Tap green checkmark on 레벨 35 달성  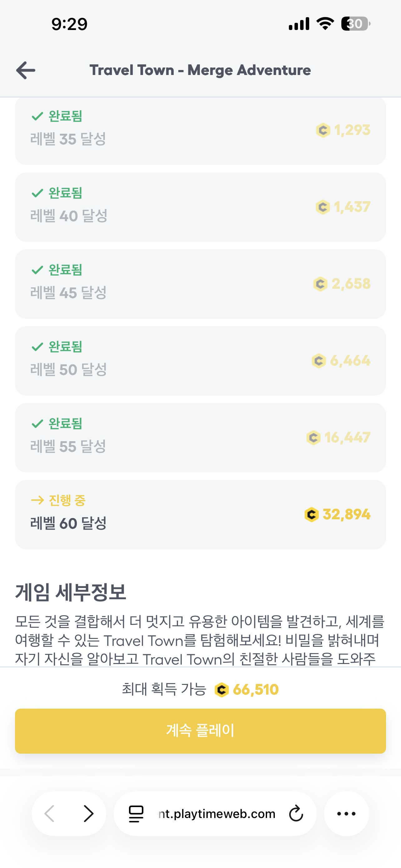pos(37,116)
